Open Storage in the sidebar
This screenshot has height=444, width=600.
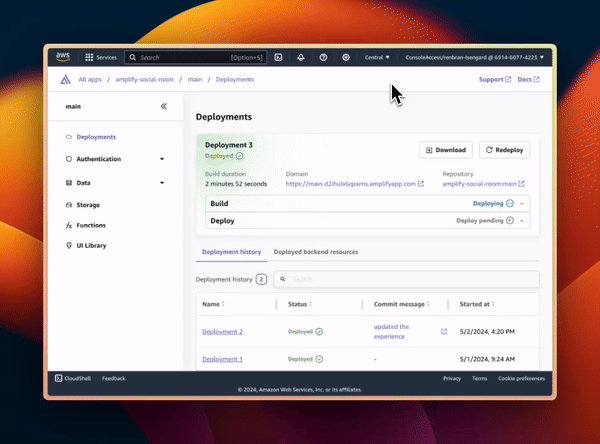click(x=88, y=205)
